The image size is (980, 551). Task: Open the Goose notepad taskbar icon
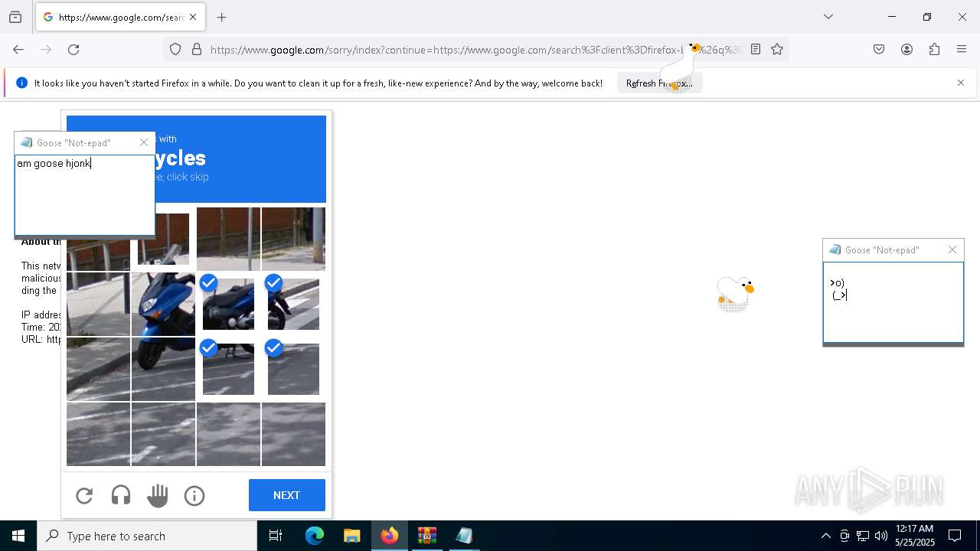(x=464, y=536)
